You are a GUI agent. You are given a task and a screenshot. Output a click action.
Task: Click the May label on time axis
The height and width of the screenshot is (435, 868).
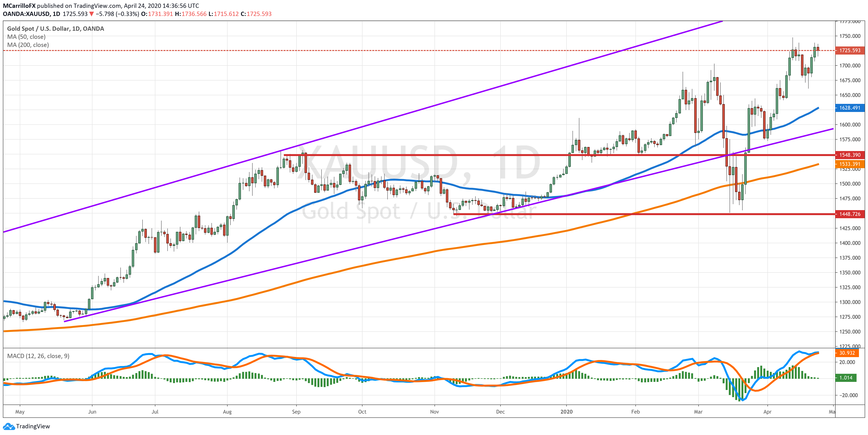click(20, 412)
